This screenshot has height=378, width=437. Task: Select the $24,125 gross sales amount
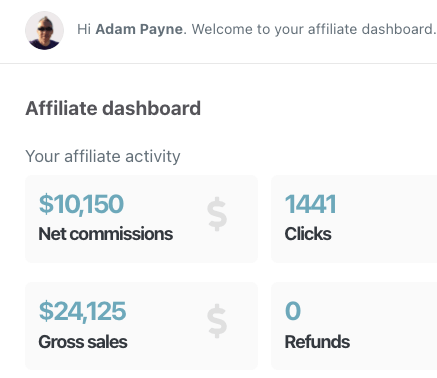point(82,311)
